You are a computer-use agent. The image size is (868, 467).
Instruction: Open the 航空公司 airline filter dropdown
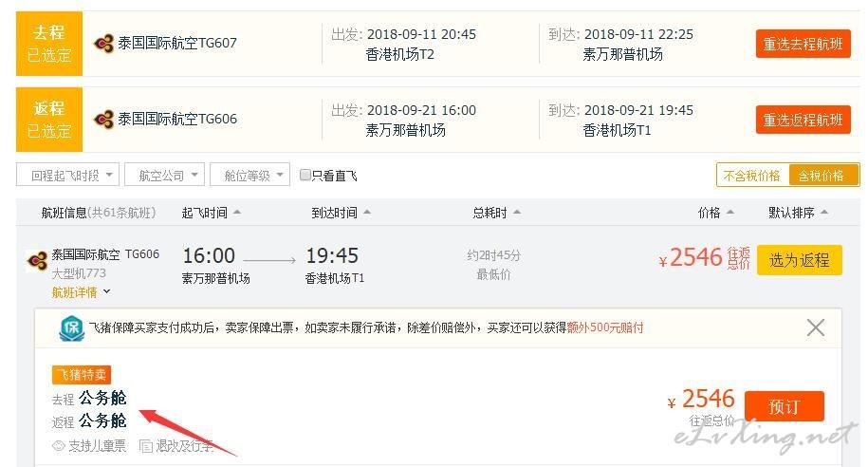[x=164, y=175]
